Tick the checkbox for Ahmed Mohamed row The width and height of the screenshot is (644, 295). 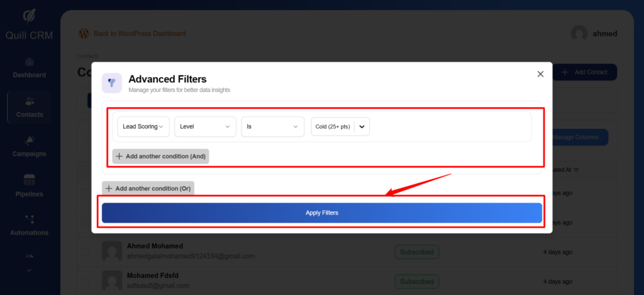click(x=84, y=252)
